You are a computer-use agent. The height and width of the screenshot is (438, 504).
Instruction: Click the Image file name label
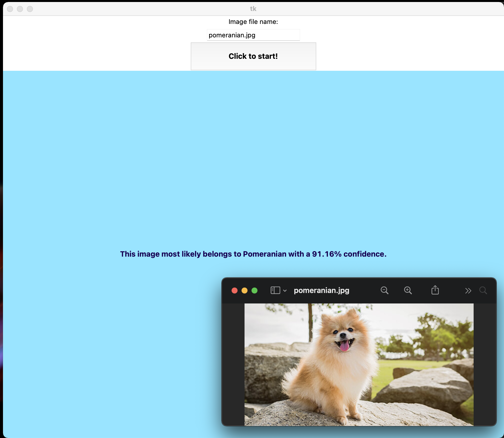pos(253,22)
